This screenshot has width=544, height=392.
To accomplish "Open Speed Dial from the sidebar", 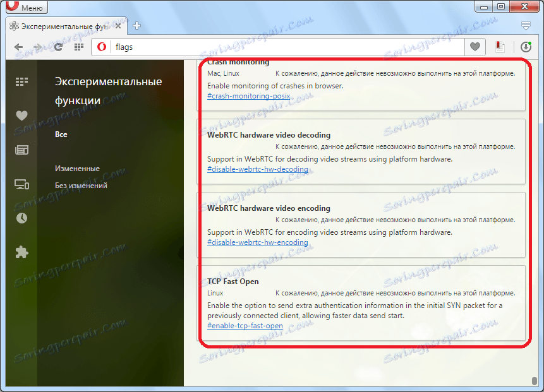I will coord(21,81).
